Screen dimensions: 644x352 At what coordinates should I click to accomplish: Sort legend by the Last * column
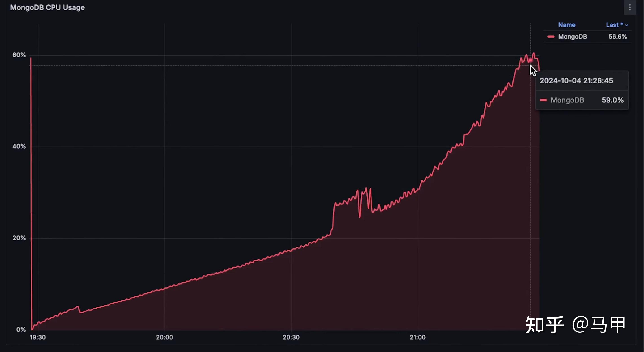614,25
